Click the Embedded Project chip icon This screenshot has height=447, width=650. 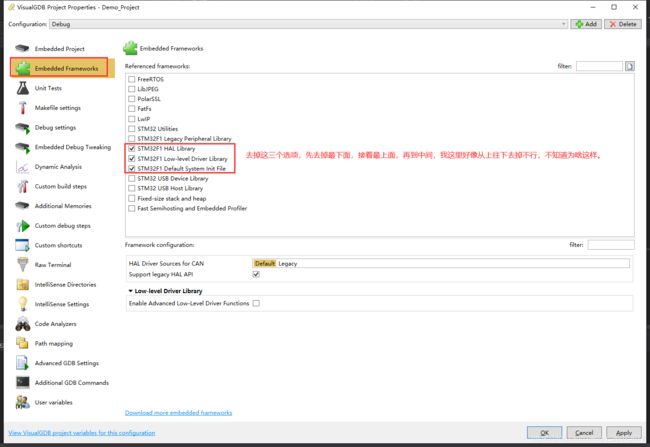(x=22, y=49)
